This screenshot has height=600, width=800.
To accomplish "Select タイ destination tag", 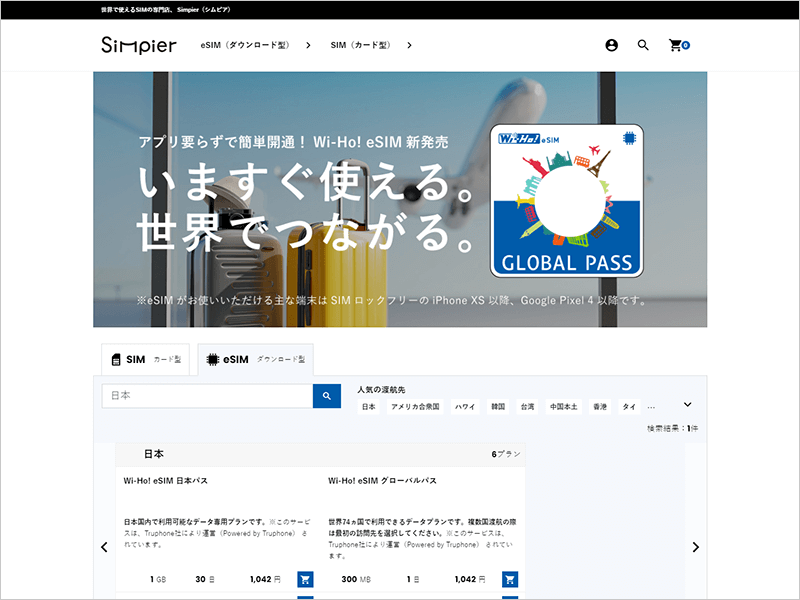I will (629, 407).
